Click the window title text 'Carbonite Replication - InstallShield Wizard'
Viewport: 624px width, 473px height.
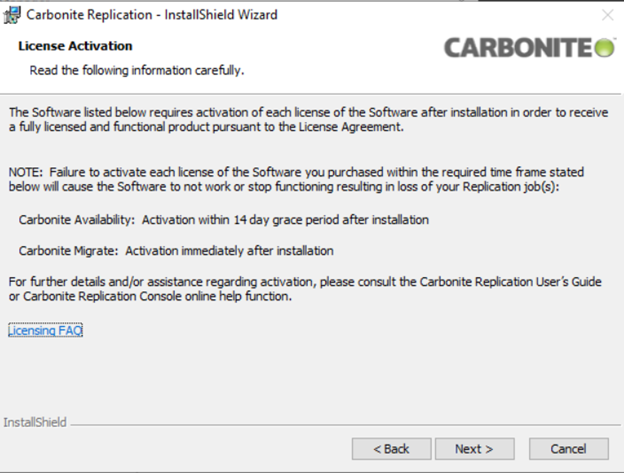tap(150, 15)
